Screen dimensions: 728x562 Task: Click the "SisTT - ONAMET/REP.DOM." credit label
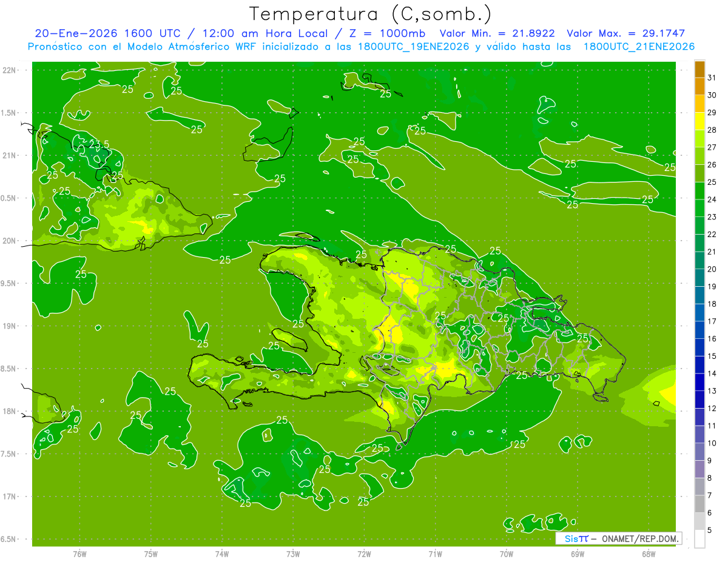(618, 538)
